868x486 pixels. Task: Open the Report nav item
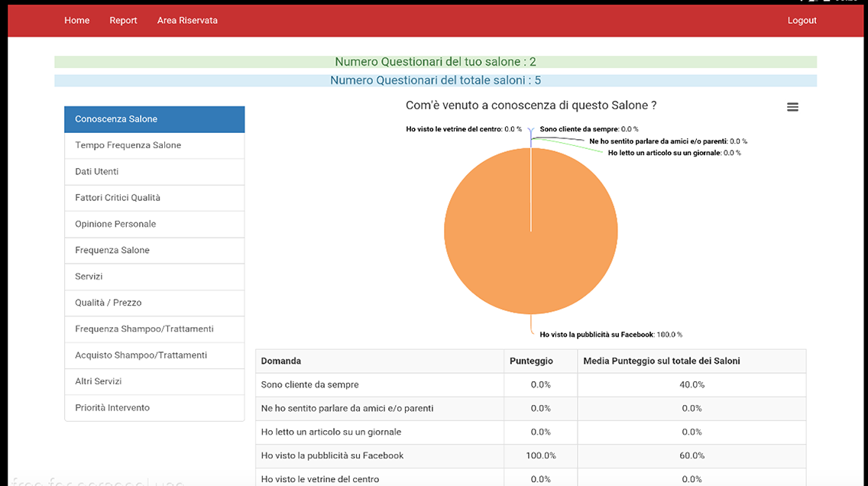click(123, 21)
